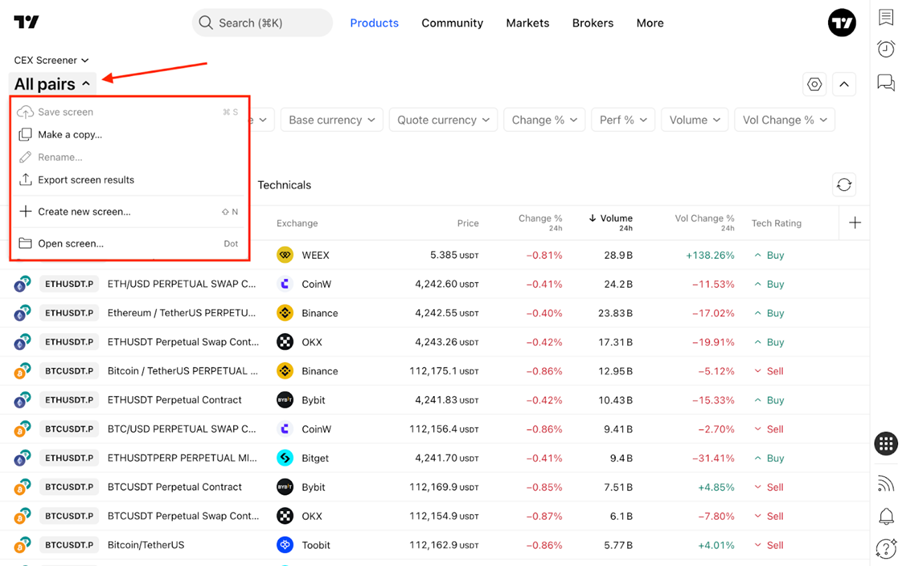The image size is (902, 566).
Task: Open screener settings hexagon icon
Action: click(815, 85)
